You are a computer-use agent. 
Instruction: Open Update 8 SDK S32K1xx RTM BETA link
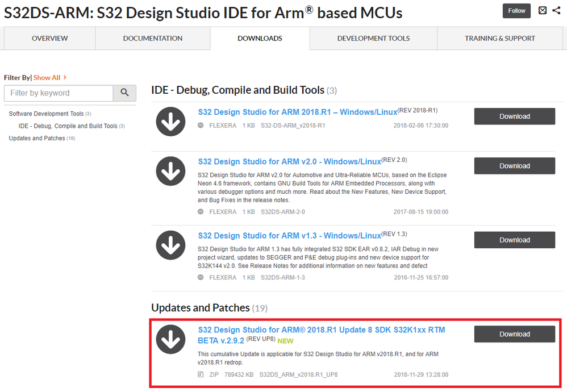coord(322,335)
